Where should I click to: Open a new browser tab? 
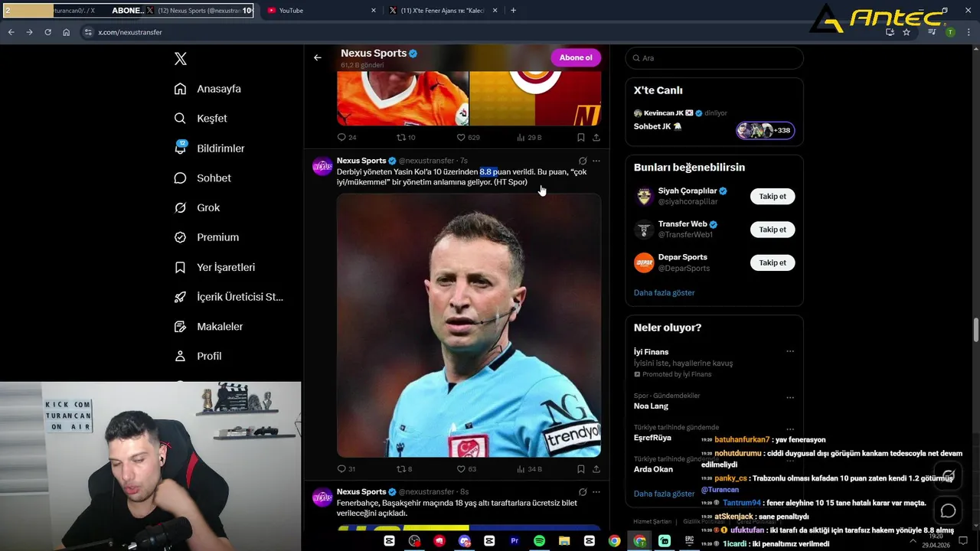tap(513, 11)
